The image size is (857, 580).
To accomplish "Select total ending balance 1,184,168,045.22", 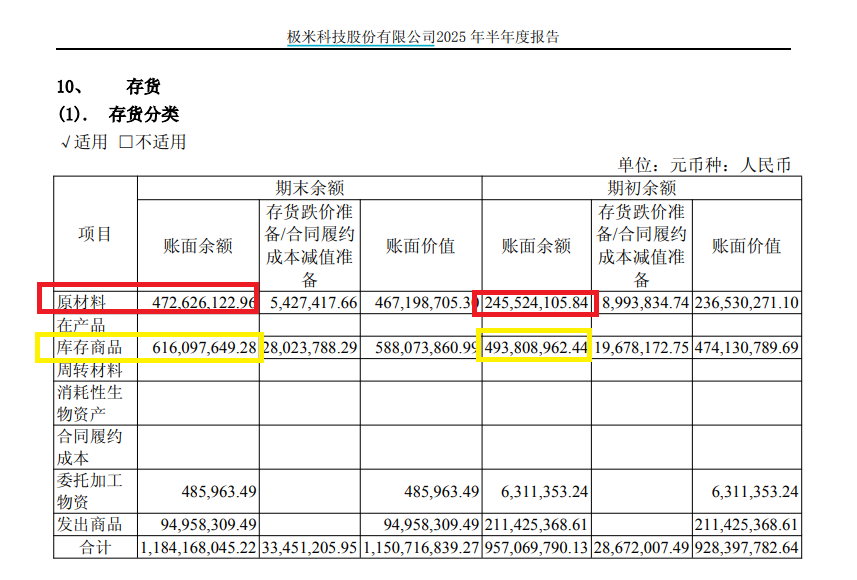I will [198, 548].
